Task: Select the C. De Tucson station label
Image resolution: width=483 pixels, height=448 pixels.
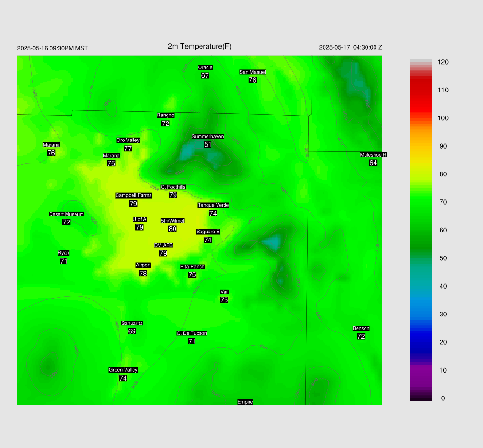Action: (x=192, y=333)
